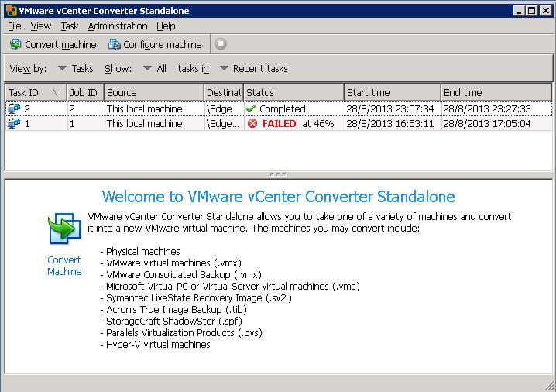Click the Destination column header

224,93
